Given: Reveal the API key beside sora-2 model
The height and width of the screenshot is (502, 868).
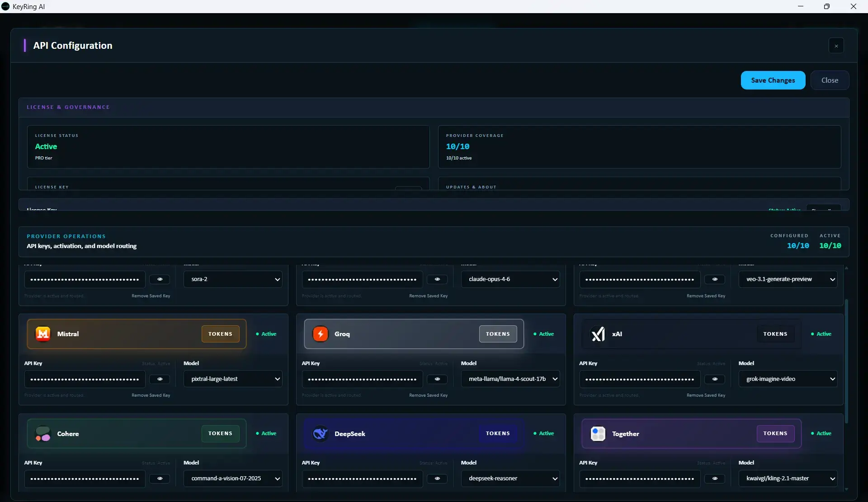Looking at the screenshot, I should [x=160, y=279].
